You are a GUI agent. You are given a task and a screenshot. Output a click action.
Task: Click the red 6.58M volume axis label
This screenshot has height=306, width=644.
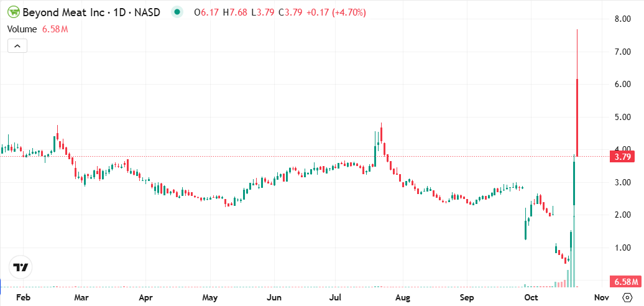(625, 282)
